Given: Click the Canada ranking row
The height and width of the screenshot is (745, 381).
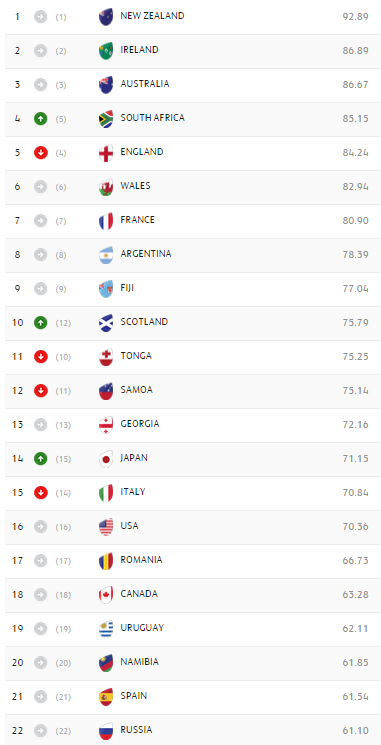Looking at the screenshot, I should 193,595.
